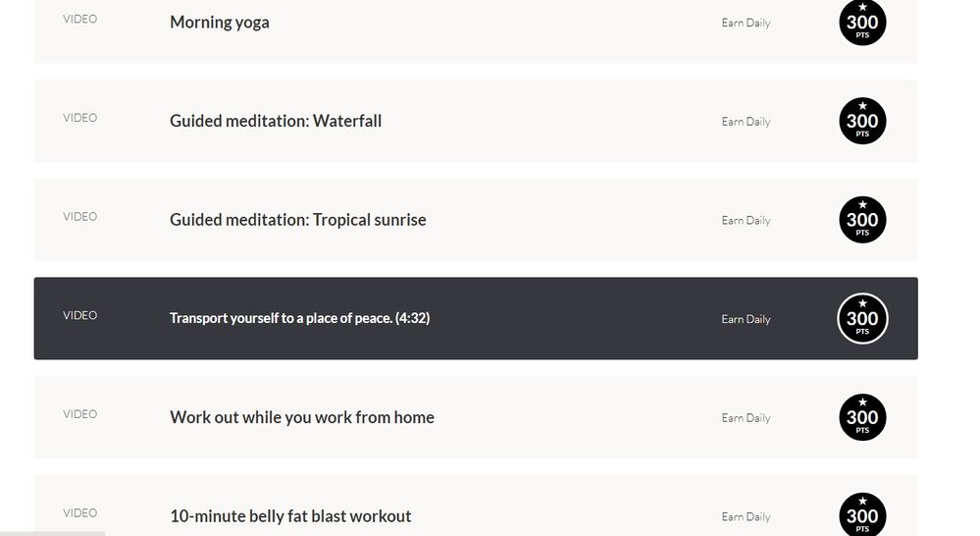Click the 300 points badge for Morning yoga
The width and height of the screenshot is (980, 536).
pyautogui.click(x=862, y=23)
